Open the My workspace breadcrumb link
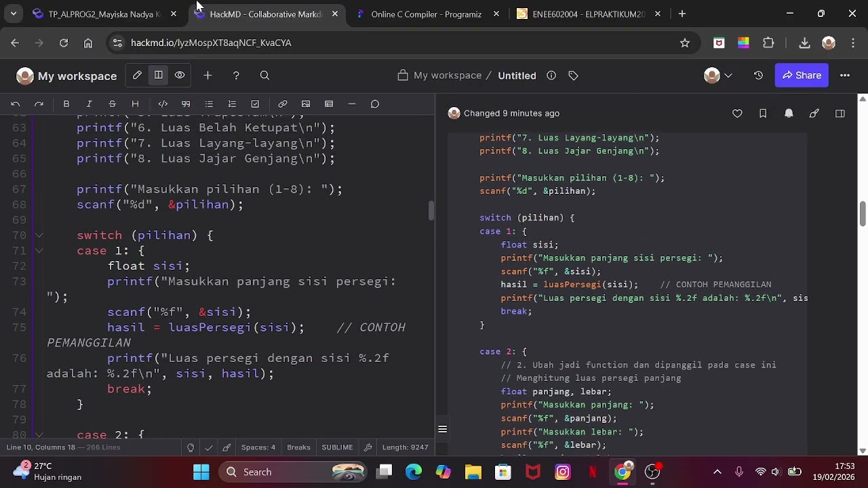868x488 pixels. [x=448, y=75]
